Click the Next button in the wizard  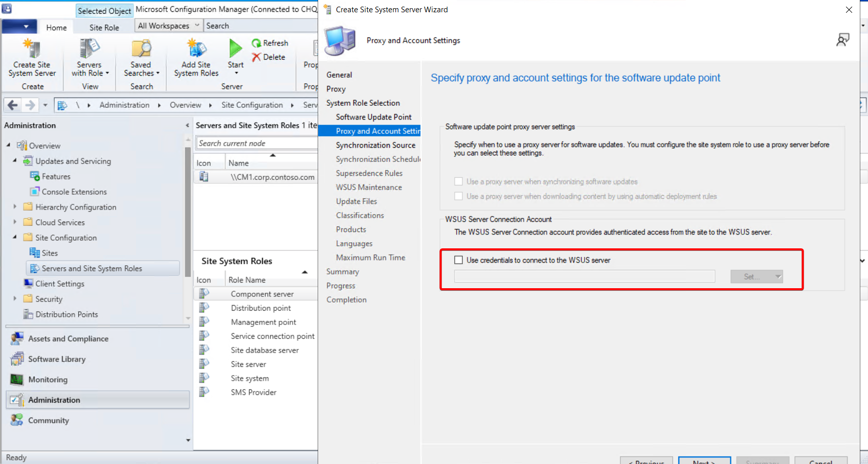click(704, 461)
